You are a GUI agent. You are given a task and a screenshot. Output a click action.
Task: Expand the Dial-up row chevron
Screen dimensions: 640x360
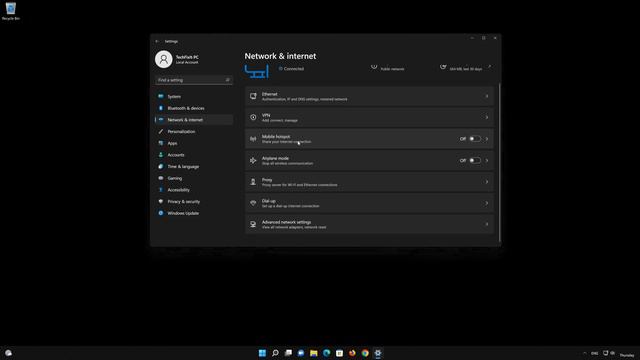coord(487,203)
